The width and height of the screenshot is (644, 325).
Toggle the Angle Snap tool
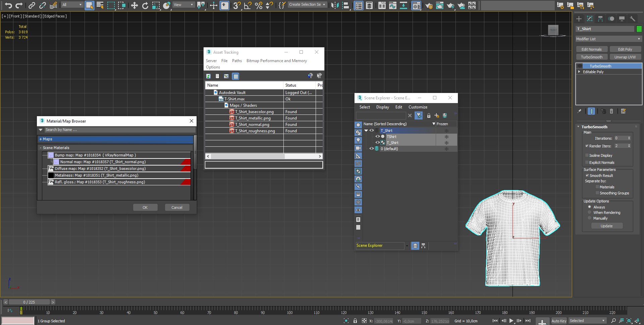248,5
